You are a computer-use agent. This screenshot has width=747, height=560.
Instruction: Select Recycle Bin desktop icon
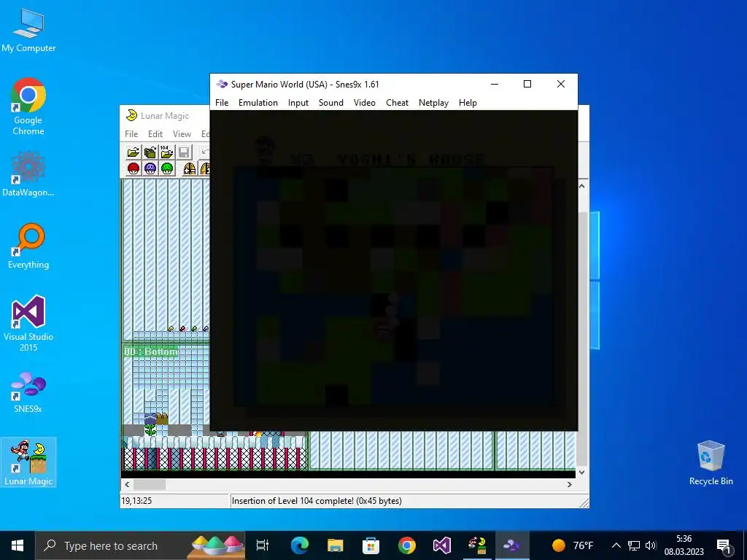711,462
